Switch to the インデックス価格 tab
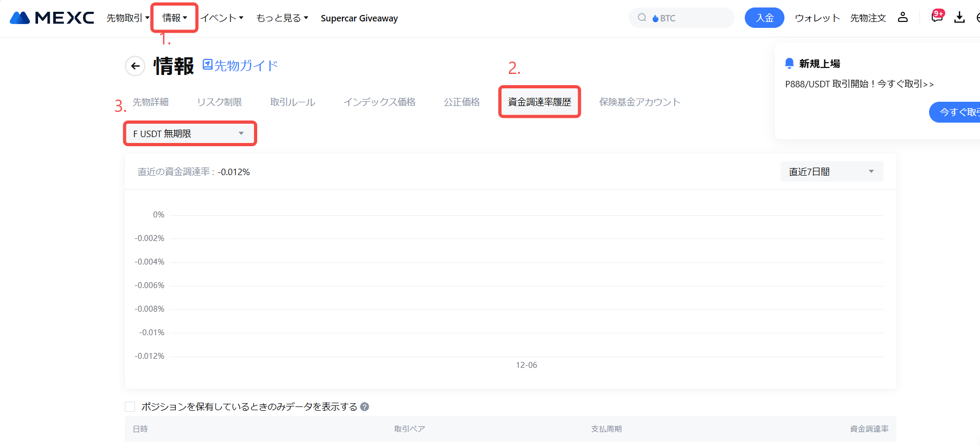This screenshot has width=980, height=445. [x=379, y=102]
